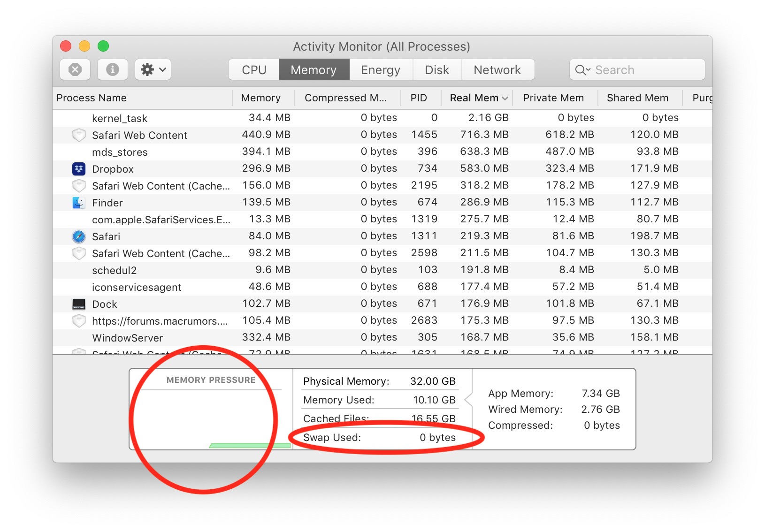
Task: Click shield icon beside Safari Web Content 1455
Action: [x=78, y=135]
